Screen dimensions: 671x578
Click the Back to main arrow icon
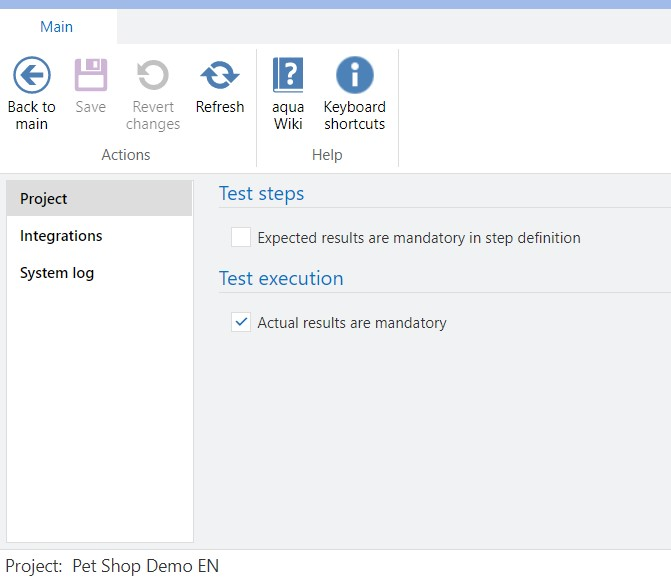point(32,76)
